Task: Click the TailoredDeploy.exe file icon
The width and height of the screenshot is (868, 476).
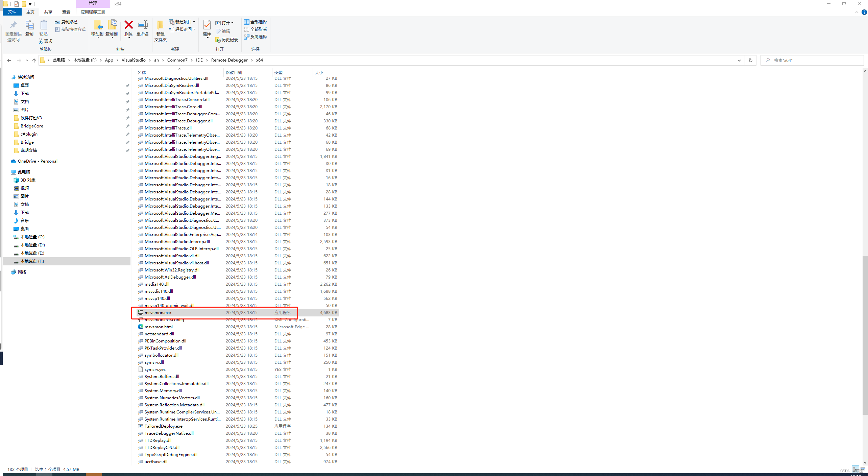Action: pyautogui.click(x=140, y=426)
